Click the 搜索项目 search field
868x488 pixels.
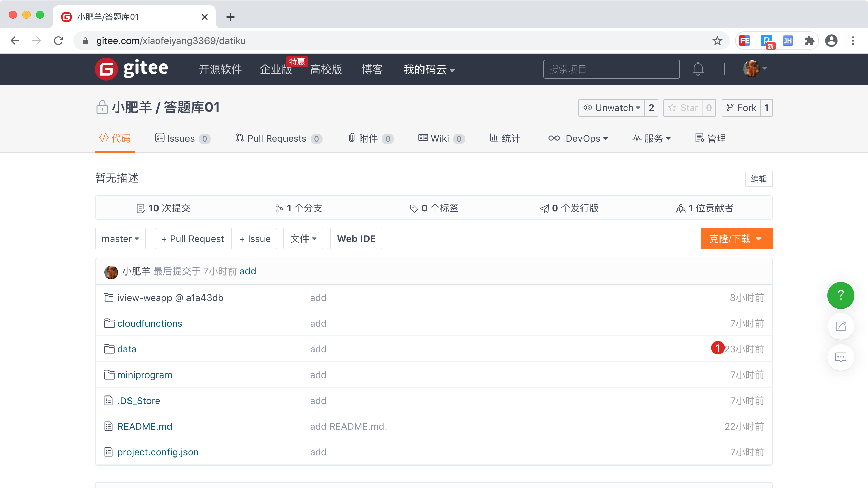point(611,69)
